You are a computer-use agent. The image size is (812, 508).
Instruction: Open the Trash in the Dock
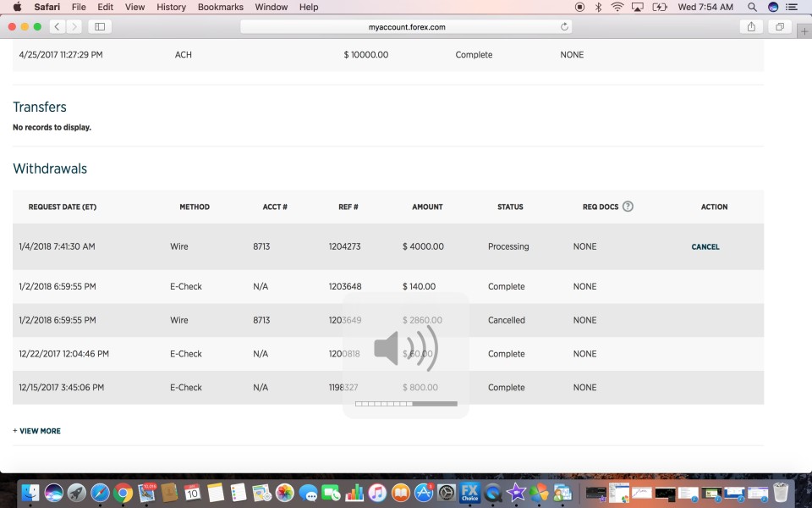(x=781, y=493)
